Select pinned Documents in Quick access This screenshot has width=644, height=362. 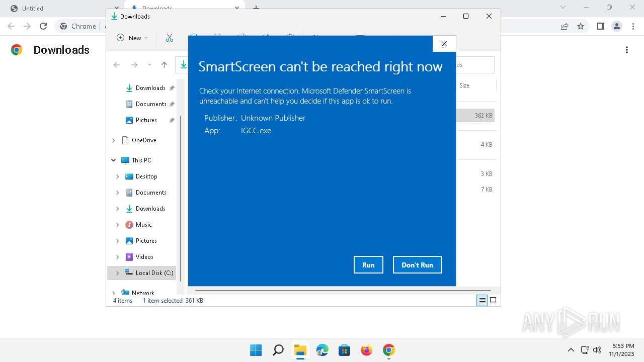[150, 104]
